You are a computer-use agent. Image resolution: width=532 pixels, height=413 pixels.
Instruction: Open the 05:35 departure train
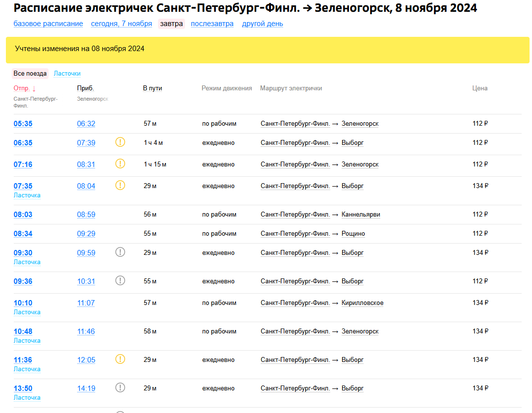coord(23,124)
